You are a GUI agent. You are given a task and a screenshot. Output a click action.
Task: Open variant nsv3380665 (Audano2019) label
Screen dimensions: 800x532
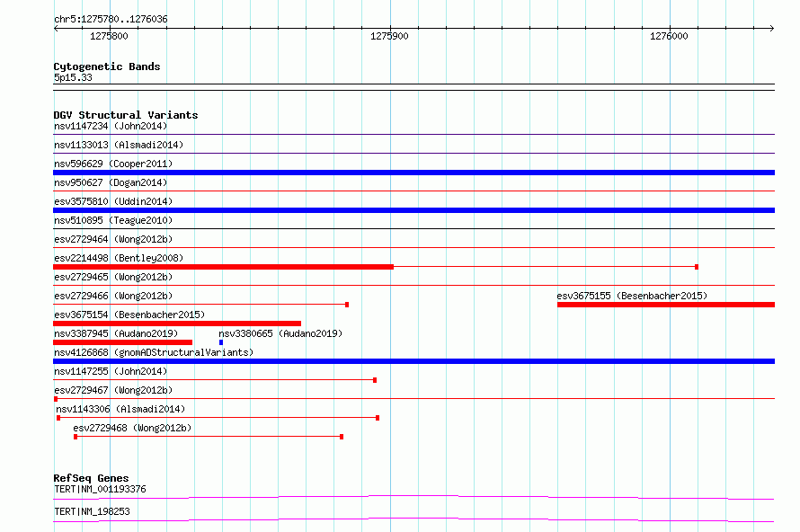[280, 333]
